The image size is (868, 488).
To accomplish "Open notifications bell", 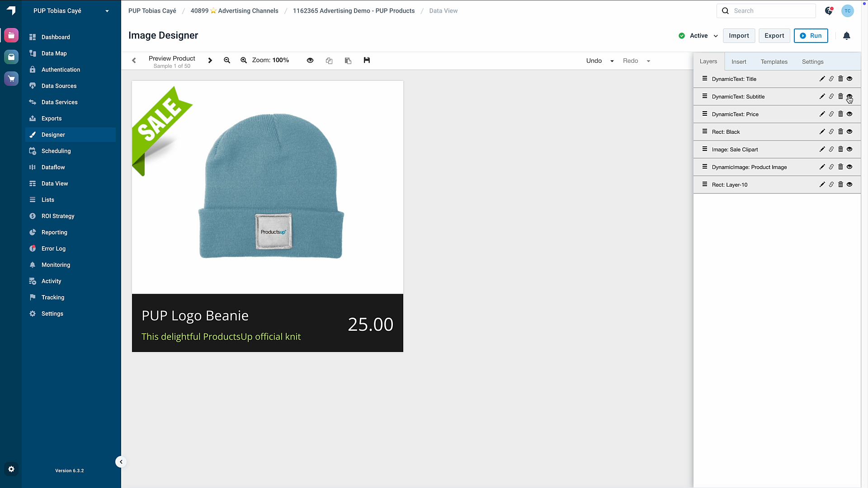I will [847, 36].
